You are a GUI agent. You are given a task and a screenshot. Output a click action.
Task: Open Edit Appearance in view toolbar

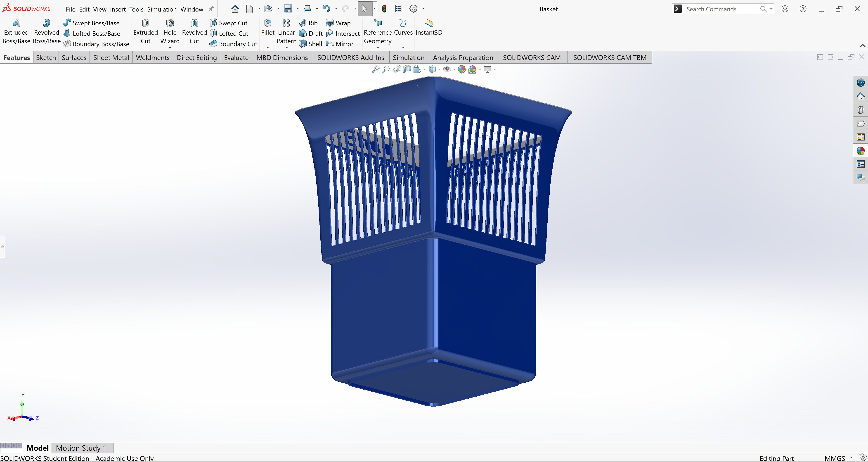(x=462, y=69)
